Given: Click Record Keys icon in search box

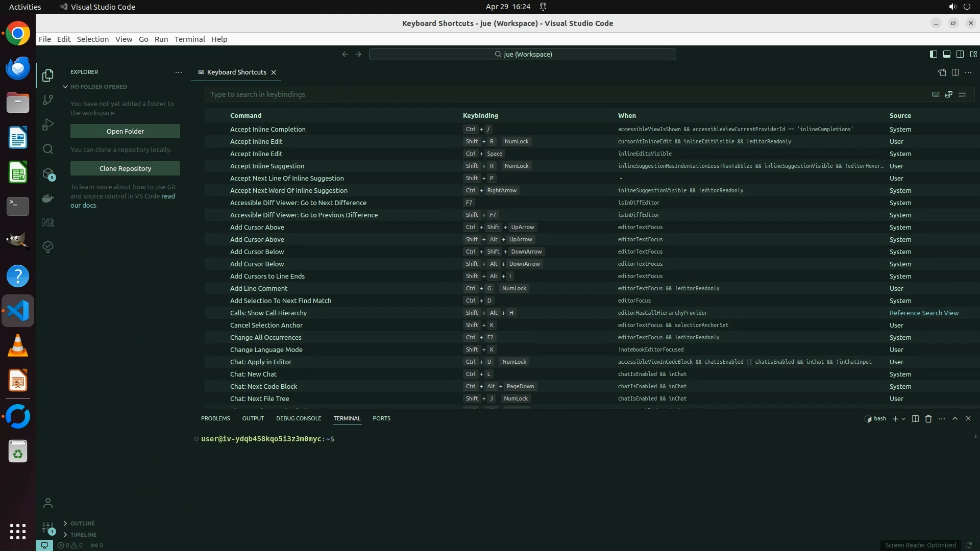Looking at the screenshot, I should pyautogui.click(x=936, y=94).
